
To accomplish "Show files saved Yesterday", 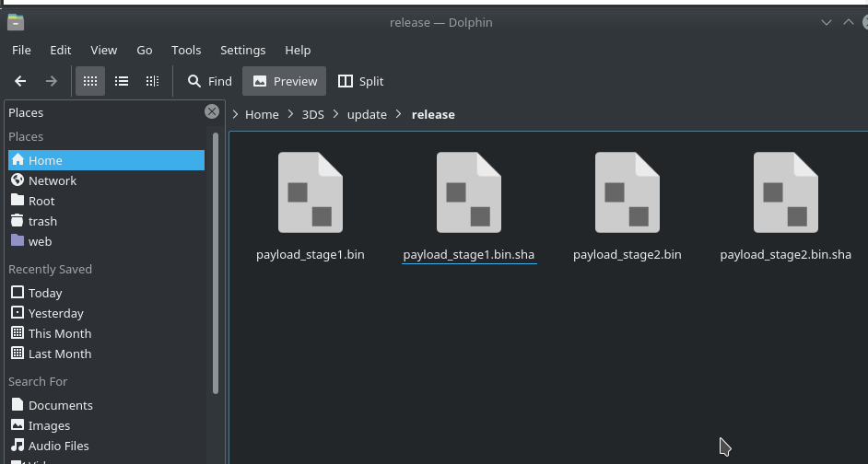I will [x=106, y=313].
